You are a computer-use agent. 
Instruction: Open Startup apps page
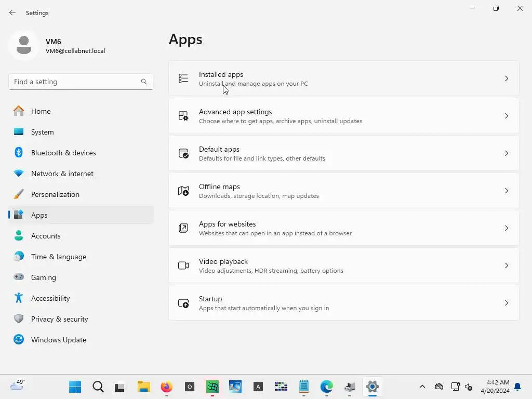(344, 303)
